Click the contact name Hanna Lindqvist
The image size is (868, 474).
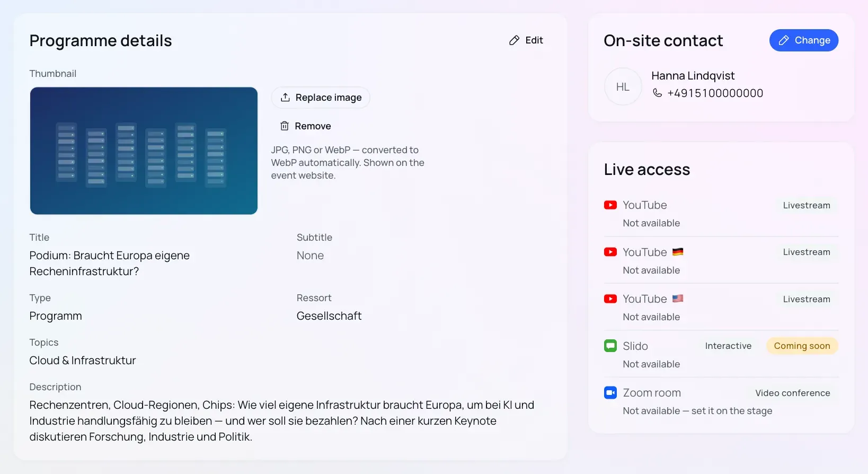tap(693, 76)
